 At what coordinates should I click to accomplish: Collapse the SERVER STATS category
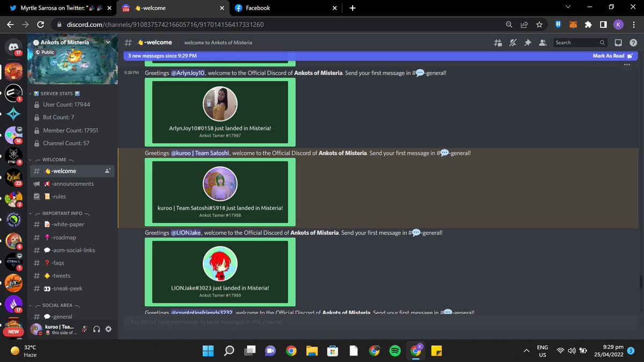tap(56, 94)
